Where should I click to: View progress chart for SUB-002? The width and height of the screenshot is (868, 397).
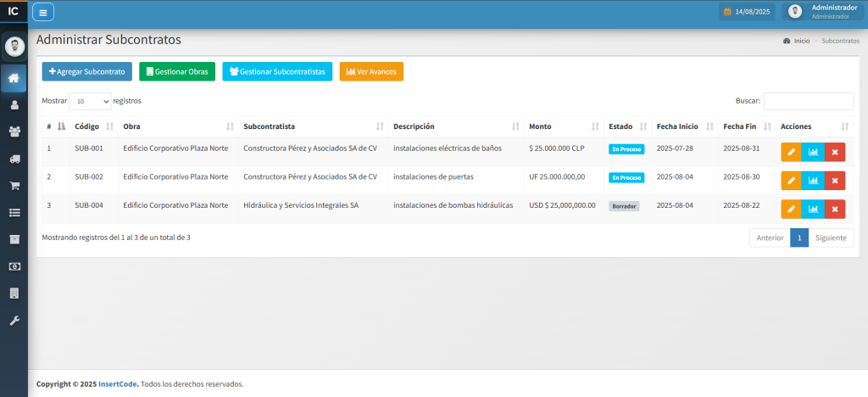(x=812, y=182)
